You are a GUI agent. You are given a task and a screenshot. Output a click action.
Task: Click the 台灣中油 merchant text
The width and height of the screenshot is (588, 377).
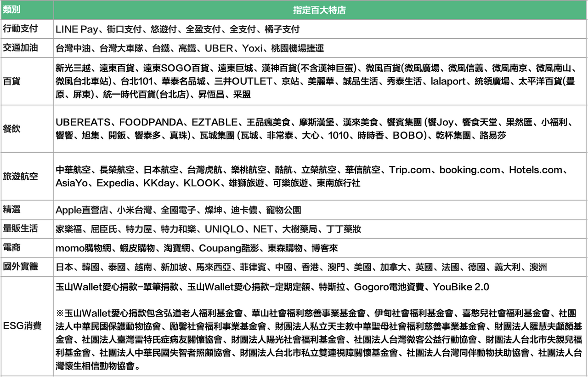click(73, 48)
